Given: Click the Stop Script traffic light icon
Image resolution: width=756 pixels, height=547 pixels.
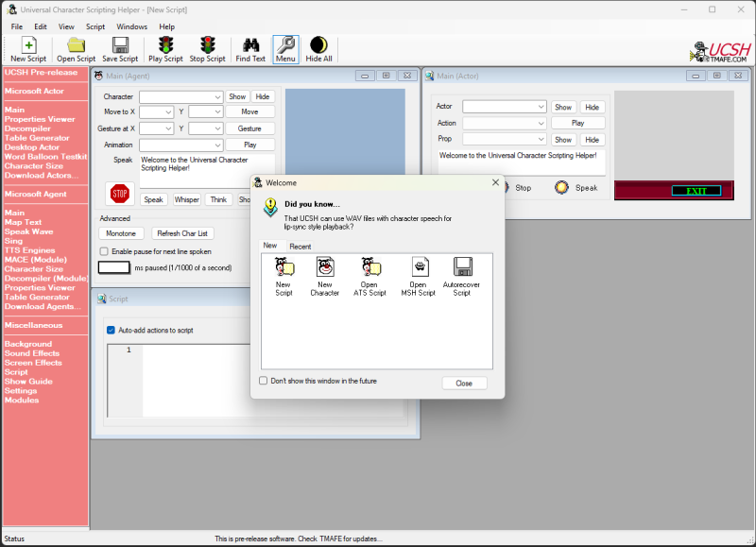Looking at the screenshot, I should (208, 44).
